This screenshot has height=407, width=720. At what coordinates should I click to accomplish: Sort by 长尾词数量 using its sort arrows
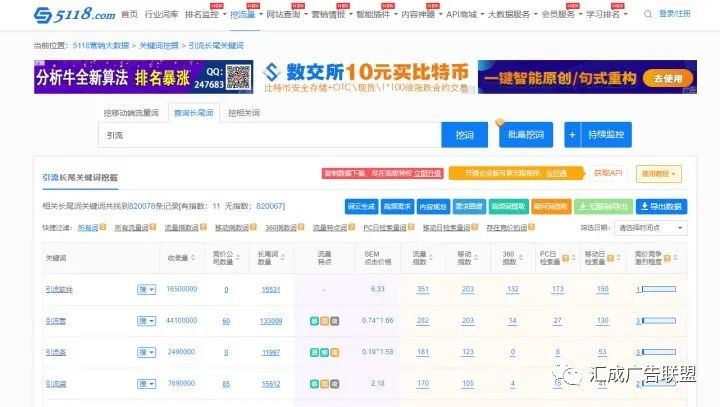(283, 258)
